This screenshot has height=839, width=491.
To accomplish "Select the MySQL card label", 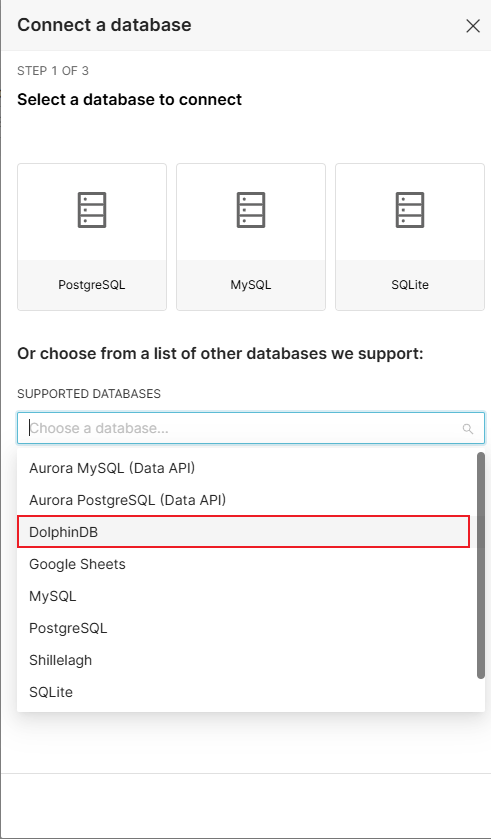I will click(251, 285).
